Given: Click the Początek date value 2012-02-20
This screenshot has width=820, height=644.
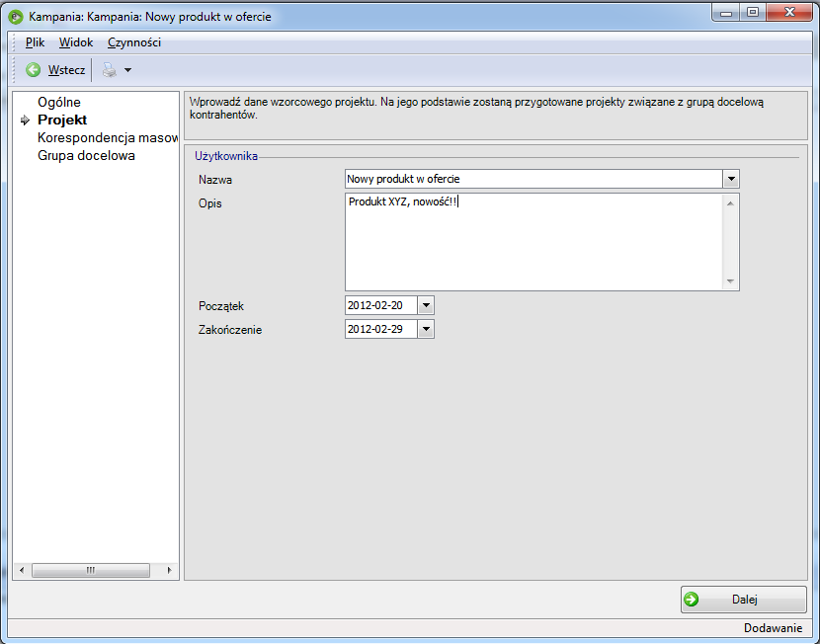Looking at the screenshot, I should click(x=375, y=305).
